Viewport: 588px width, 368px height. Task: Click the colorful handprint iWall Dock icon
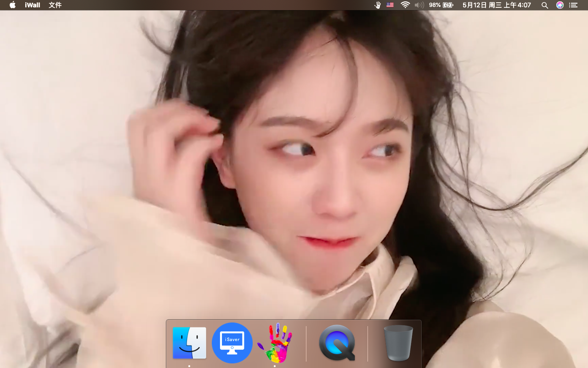[275, 343]
